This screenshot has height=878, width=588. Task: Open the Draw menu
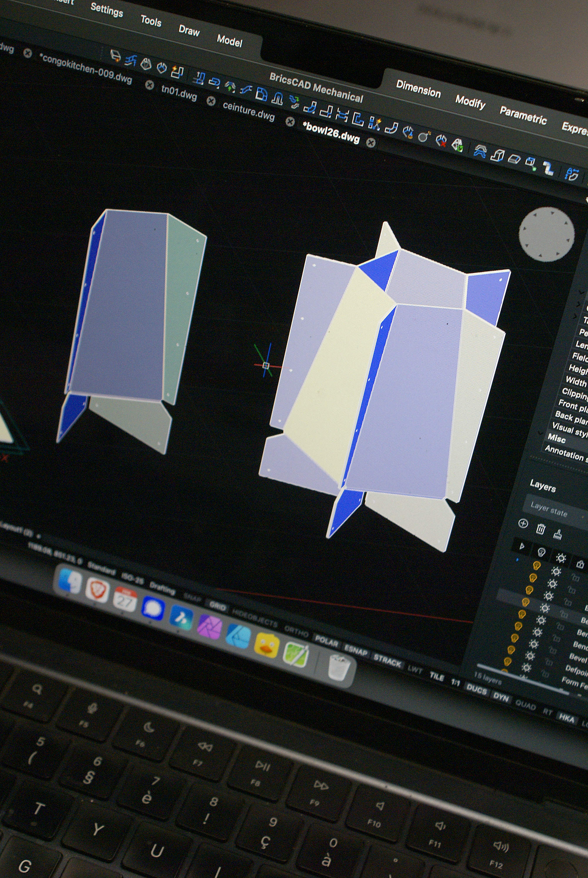point(189,30)
